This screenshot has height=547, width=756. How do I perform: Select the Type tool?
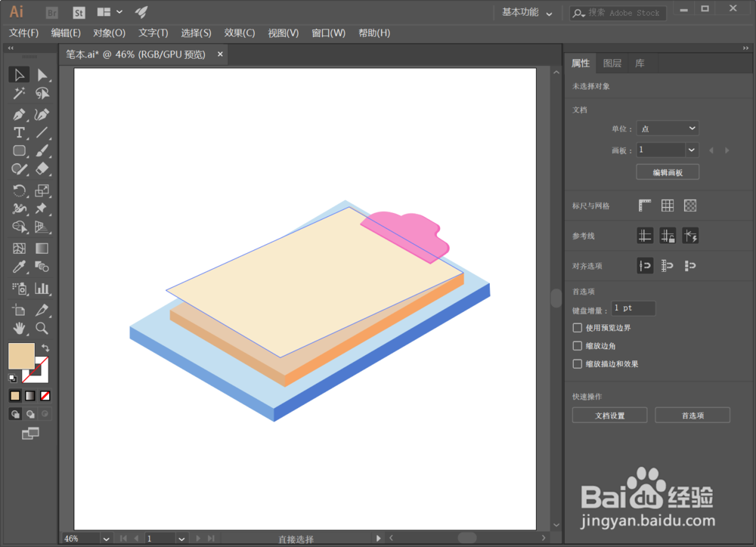click(x=19, y=132)
